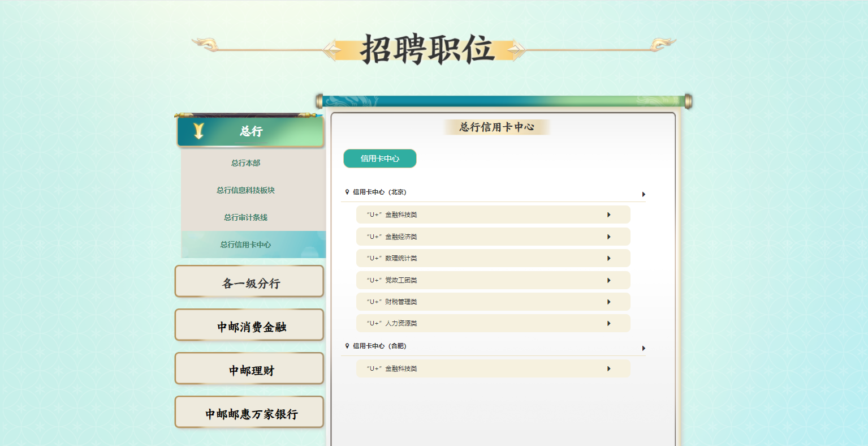Open 中邮消费金融 category button
The width and height of the screenshot is (868, 446).
249,325
